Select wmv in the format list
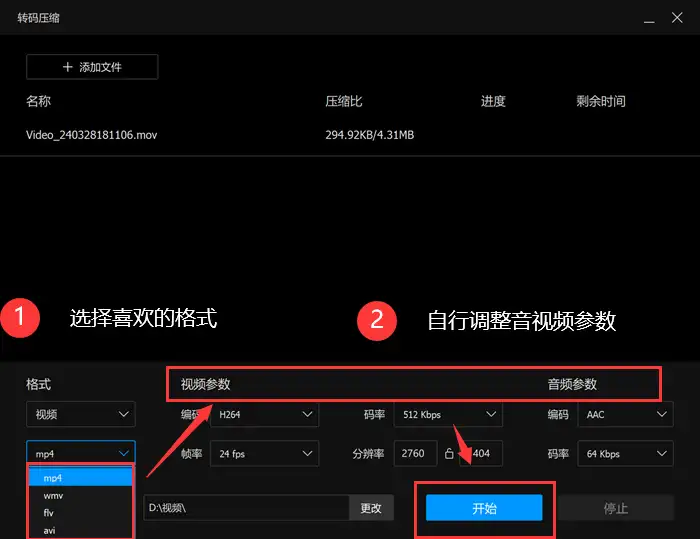This screenshot has width=700, height=539. click(81, 495)
